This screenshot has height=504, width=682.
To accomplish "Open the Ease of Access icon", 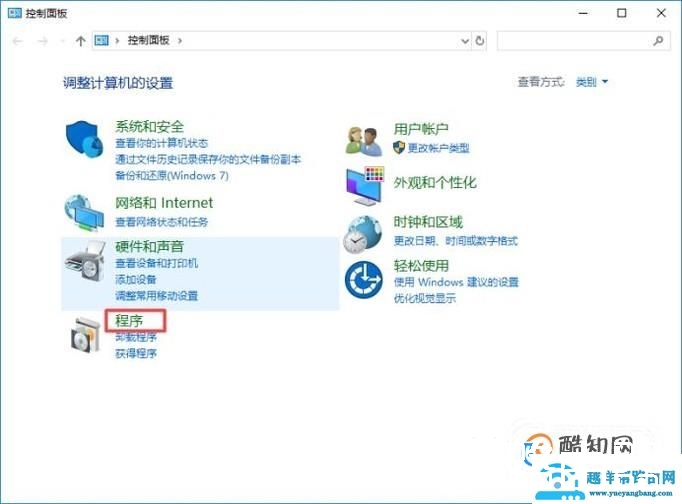I will 364,280.
